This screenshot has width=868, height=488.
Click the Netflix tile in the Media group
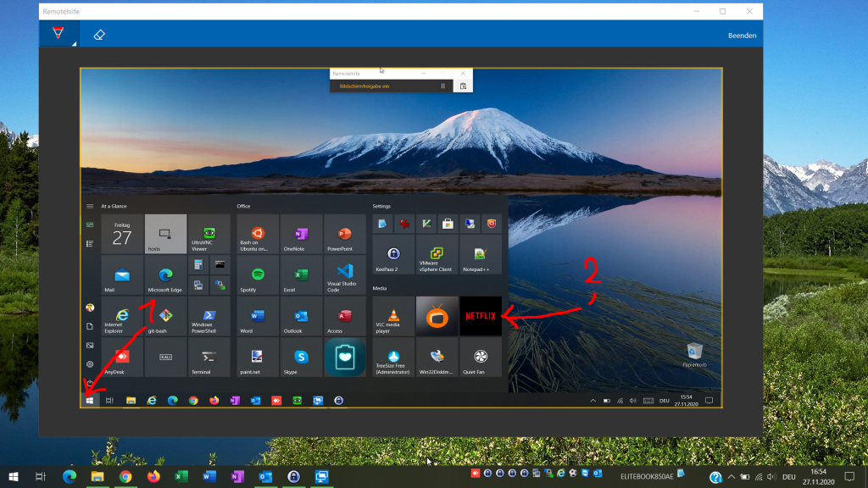pos(481,316)
